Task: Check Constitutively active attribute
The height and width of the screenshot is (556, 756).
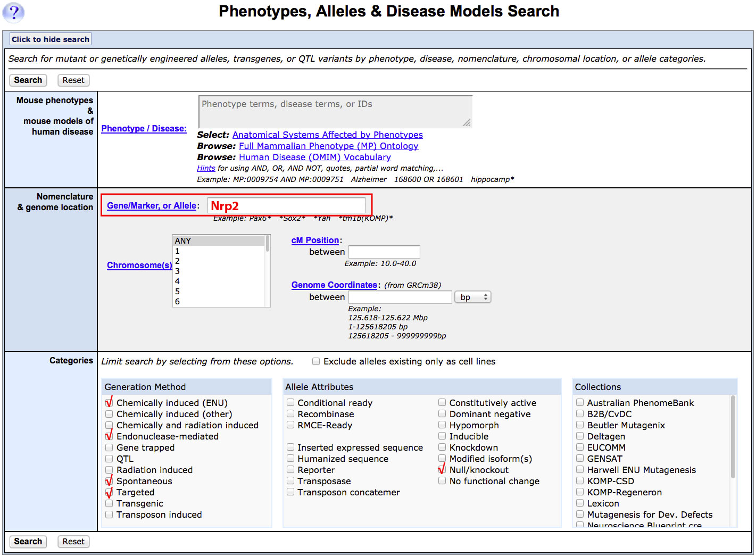Action: pyautogui.click(x=442, y=403)
